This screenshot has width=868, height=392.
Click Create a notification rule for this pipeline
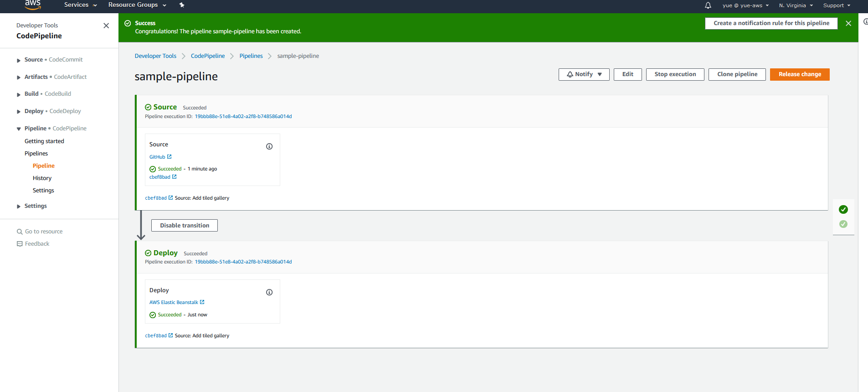(x=771, y=23)
